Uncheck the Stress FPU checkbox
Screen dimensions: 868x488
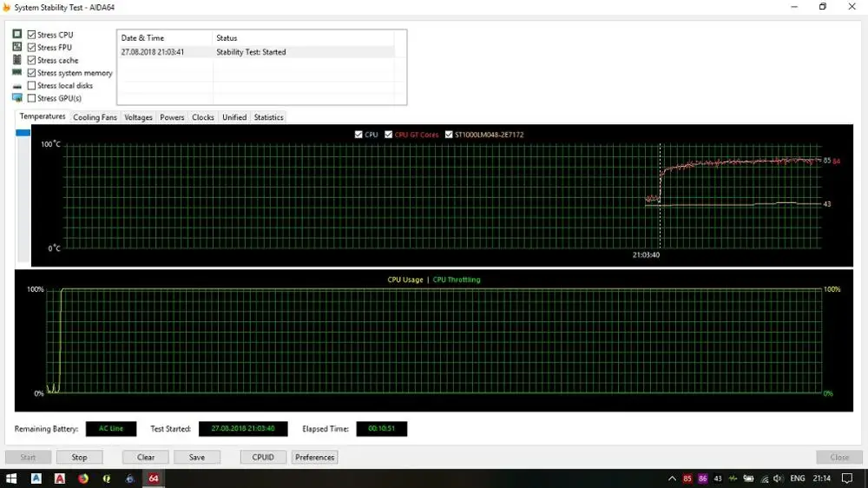[31, 47]
